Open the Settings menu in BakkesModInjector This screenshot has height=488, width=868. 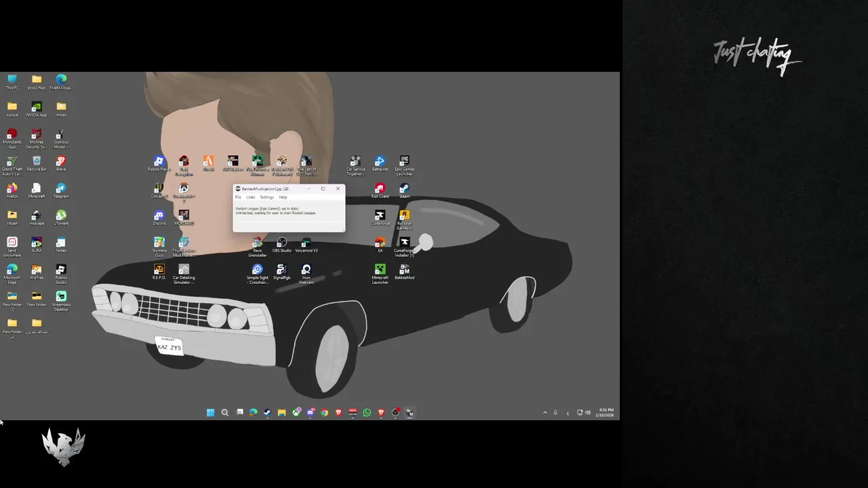267,197
